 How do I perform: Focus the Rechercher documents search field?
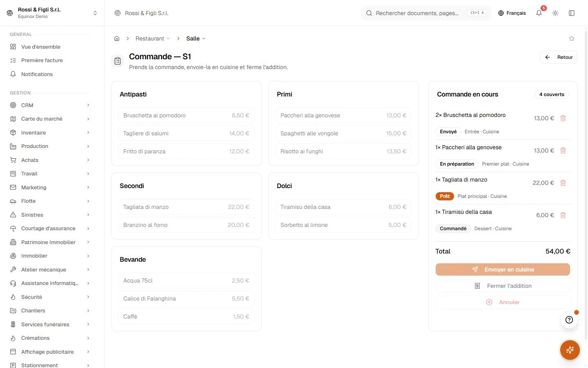pos(426,13)
